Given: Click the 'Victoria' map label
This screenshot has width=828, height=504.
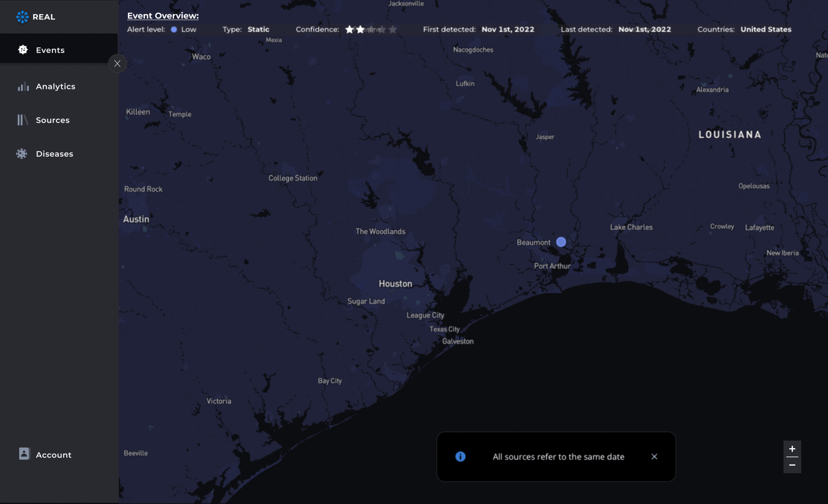Looking at the screenshot, I should 219,401.
